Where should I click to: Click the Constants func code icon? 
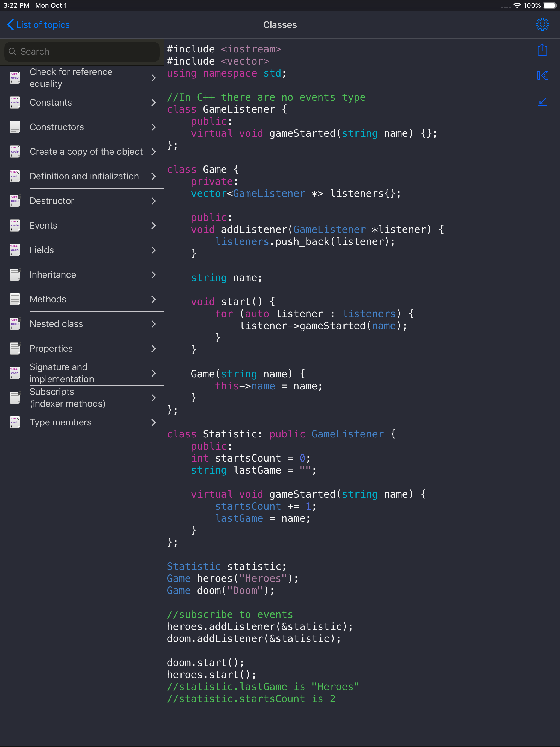tap(15, 102)
